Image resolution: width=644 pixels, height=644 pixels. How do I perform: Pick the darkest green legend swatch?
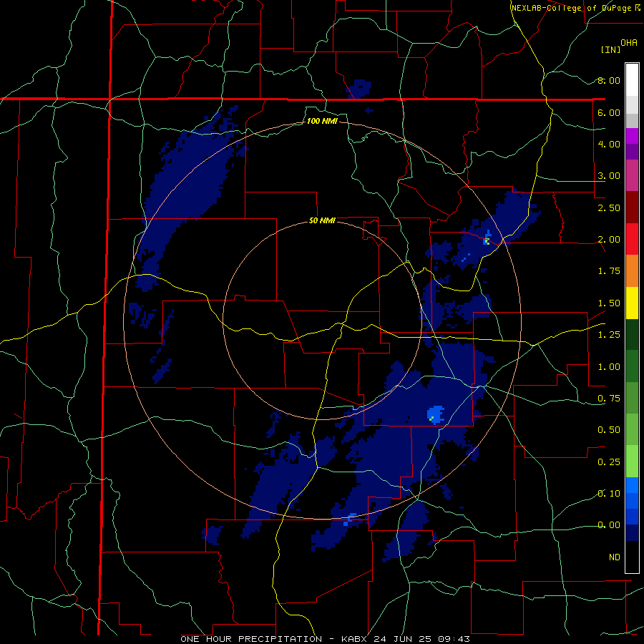632,334
